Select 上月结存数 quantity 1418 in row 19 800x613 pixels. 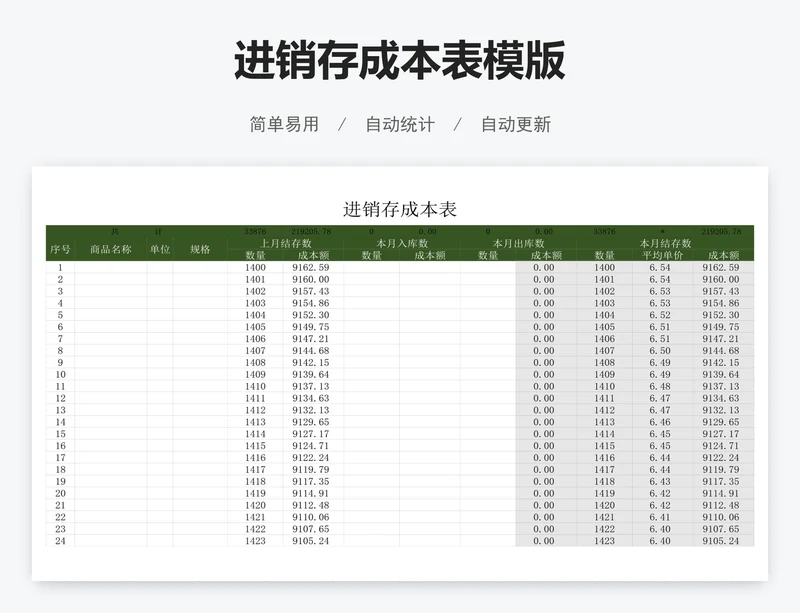(255, 481)
